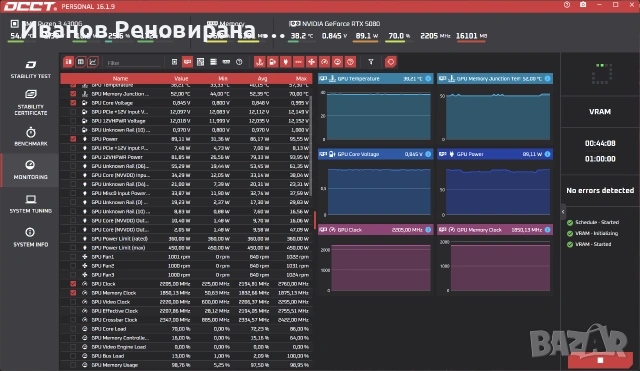Select the GPU Crossbar Clock row
Screen dimensions: 640x371
[x=186, y=320]
